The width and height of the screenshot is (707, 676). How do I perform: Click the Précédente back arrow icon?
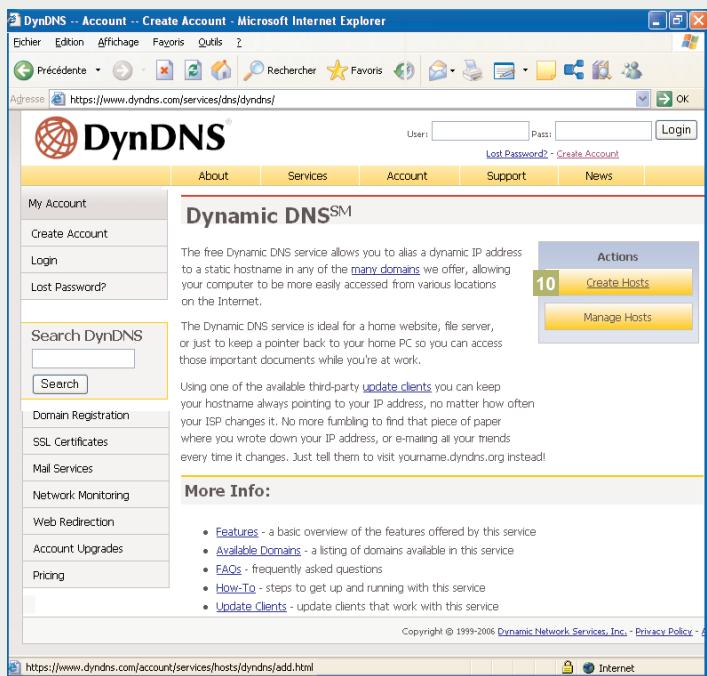[23, 70]
